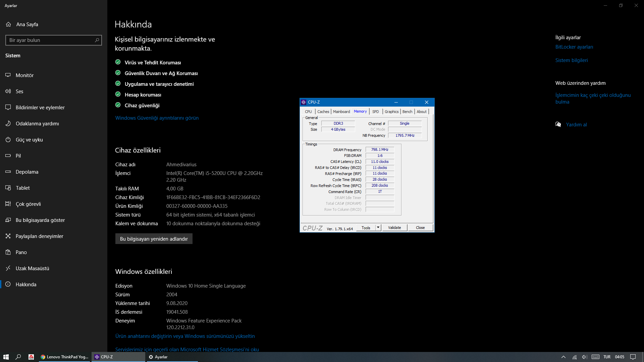Open the Graphics tab in CPU-Z
Screen dimensions: 644x362
click(391, 112)
